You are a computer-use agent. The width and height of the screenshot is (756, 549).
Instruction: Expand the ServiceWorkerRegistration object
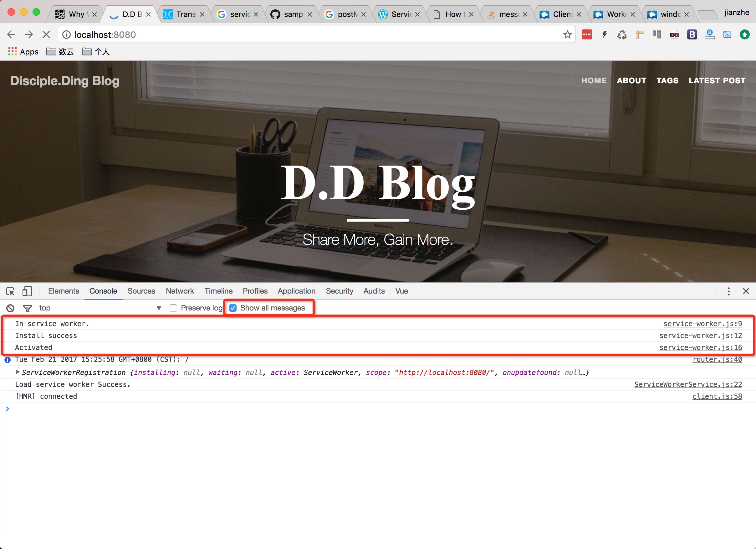pos(18,372)
